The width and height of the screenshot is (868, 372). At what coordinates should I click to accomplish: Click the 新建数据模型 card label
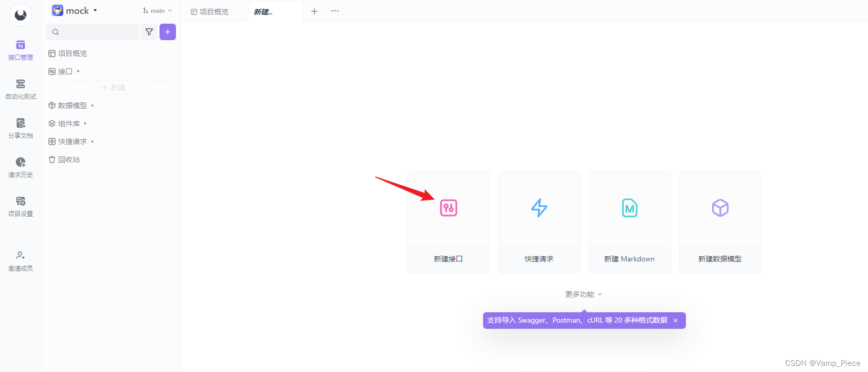point(720,259)
